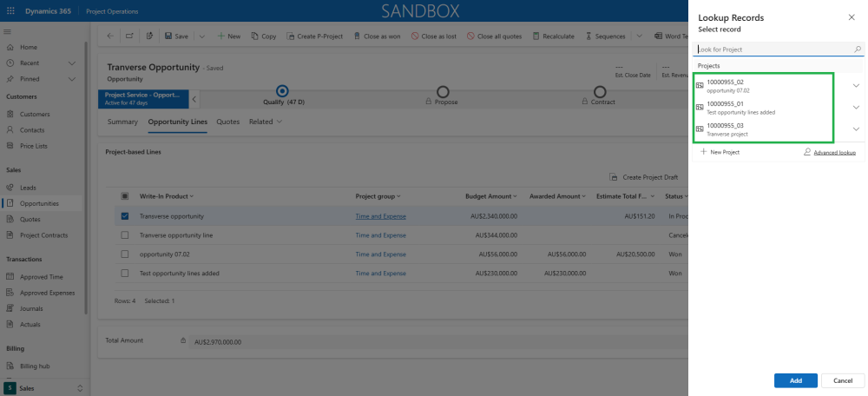This screenshot has height=396, width=868.
Task: Check the Test opportunity lines added row checkbox
Action: point(124,273)
